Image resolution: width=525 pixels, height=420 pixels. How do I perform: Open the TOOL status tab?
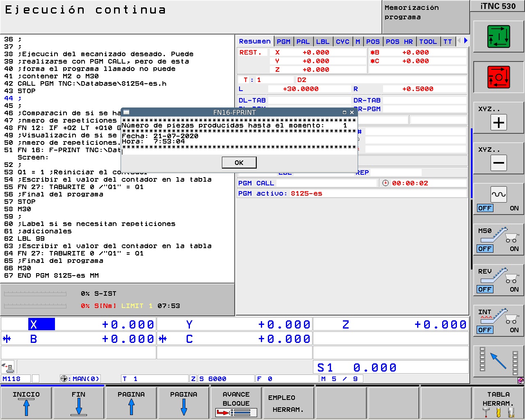click(428, 41)
